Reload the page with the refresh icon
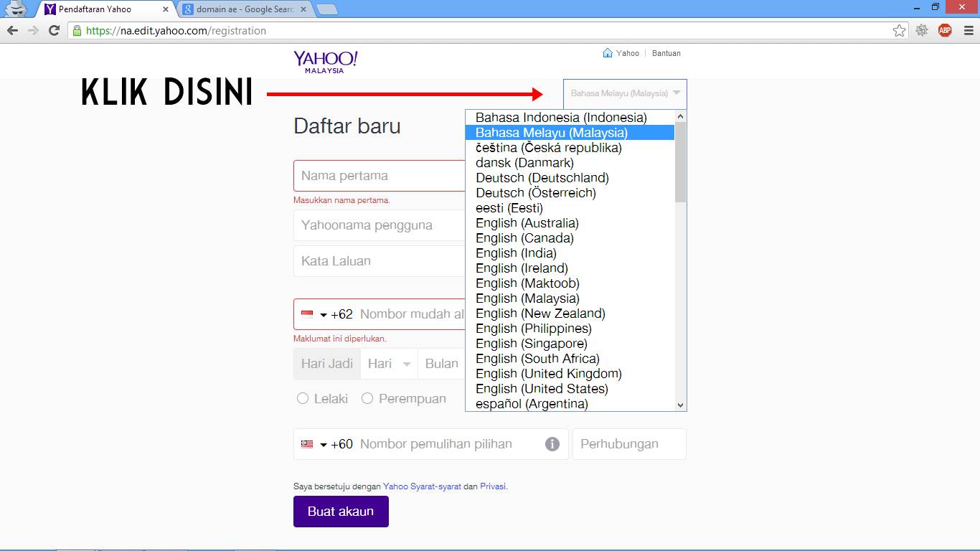980x551 pixels. [54, 31]
